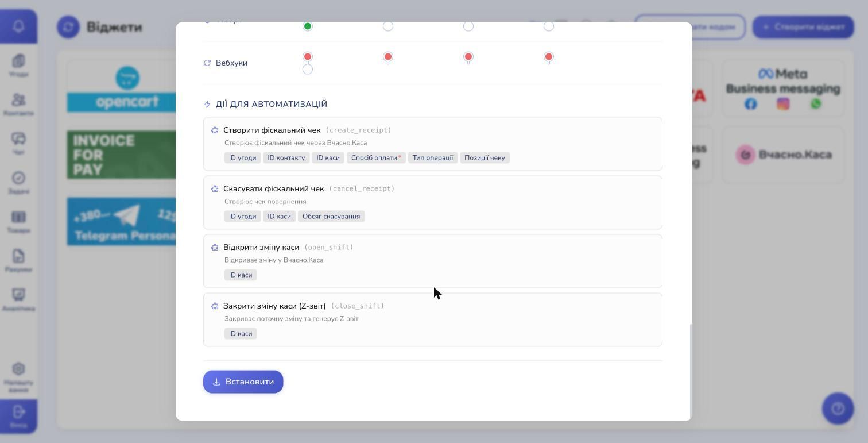The width and height of the screenshot is (868, 443).
Task: Click puzzle icon beside Створити фіскальний чек
Action: [215, 130]
